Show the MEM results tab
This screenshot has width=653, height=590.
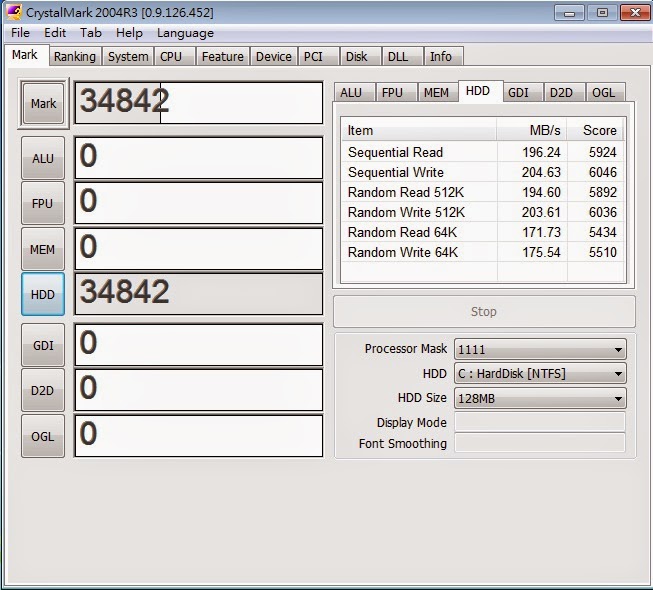(438, 92)
